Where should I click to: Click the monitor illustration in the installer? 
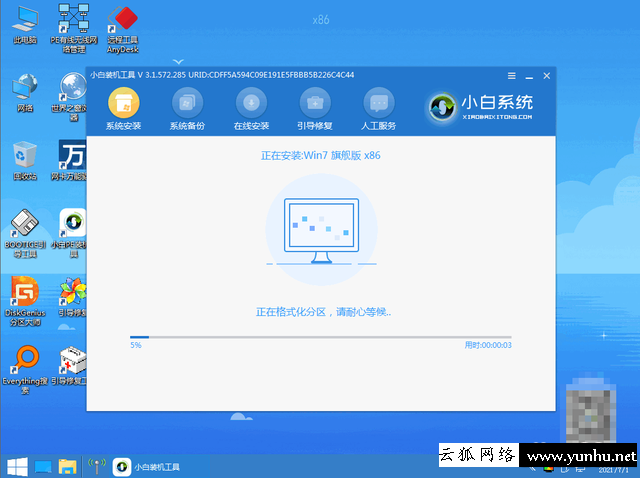(x=322, y=231)
